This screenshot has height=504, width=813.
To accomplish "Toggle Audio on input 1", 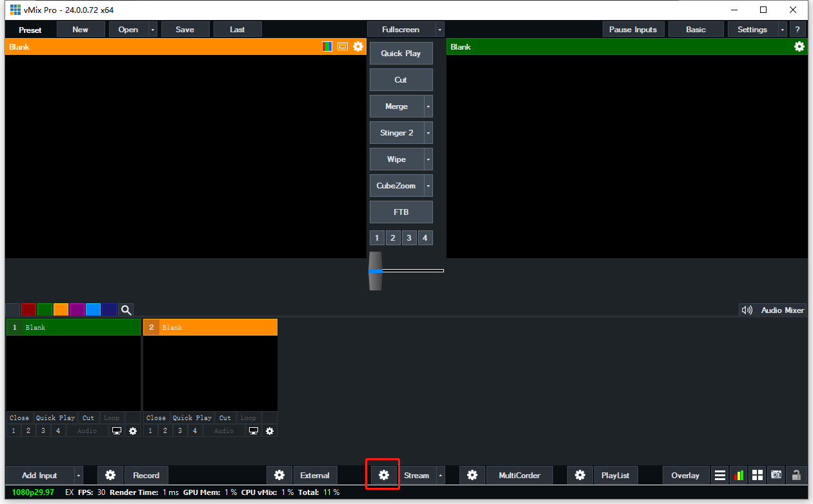I will pos(87,430).
